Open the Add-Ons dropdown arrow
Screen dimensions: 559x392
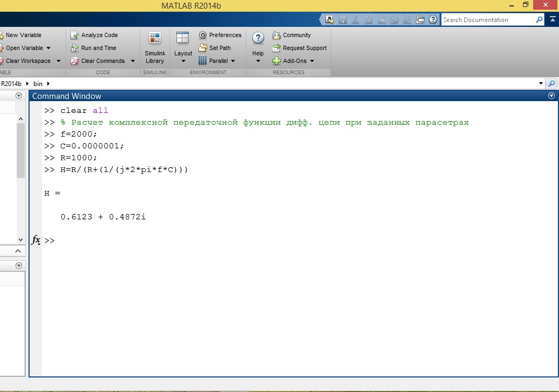tap(312, 61)
